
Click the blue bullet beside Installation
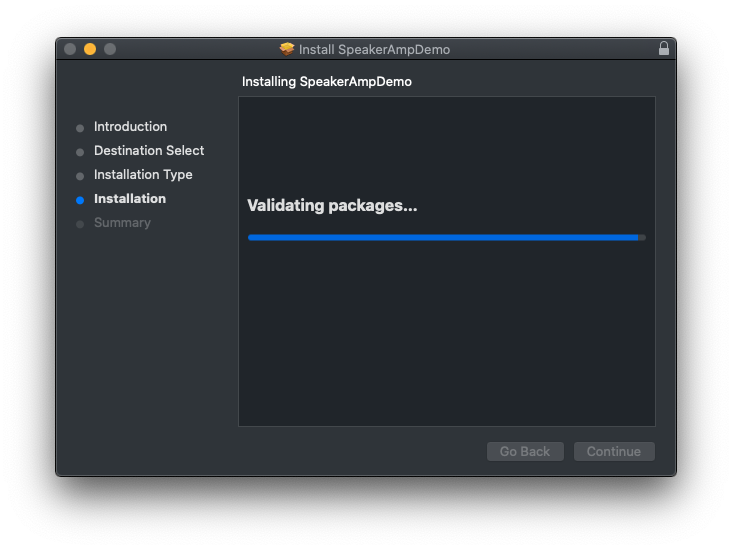[80, 200]
